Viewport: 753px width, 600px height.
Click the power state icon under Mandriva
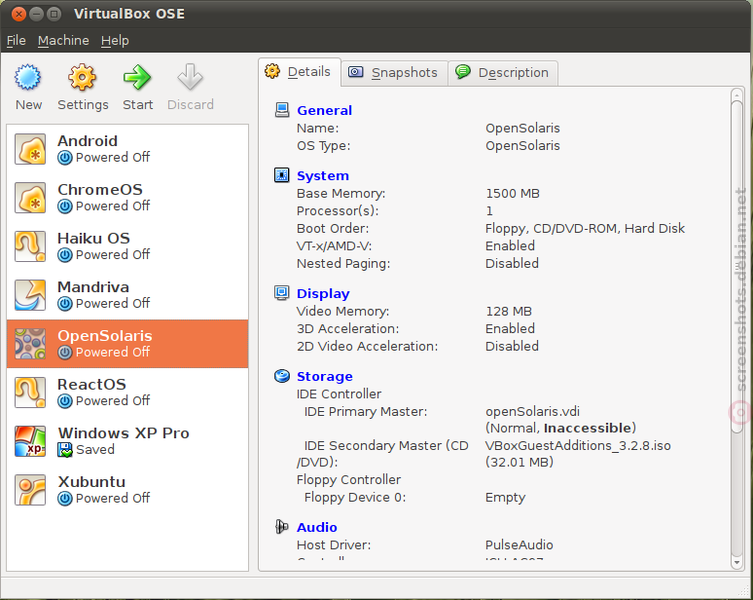pyautogui.click(x=65, y=304)
